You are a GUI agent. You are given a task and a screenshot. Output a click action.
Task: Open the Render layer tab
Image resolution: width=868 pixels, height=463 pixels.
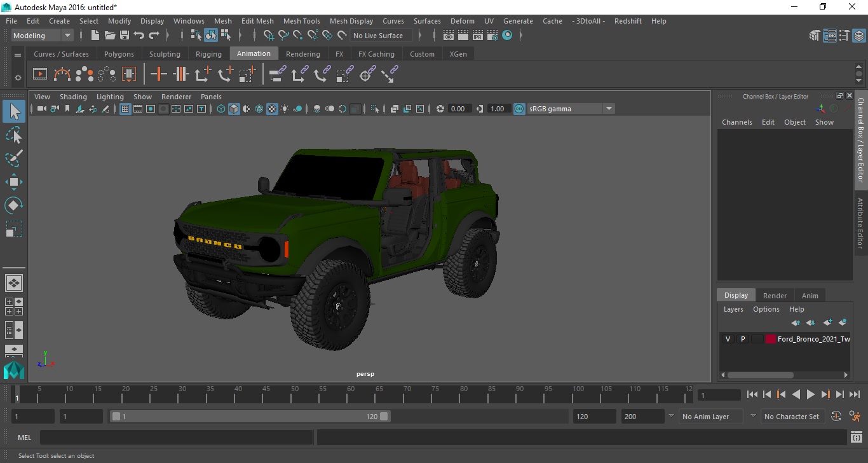click(775, 295)
